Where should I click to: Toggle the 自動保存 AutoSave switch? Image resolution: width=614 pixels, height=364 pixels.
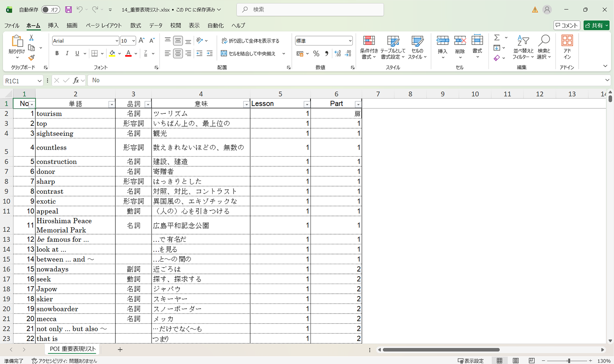coord(51,10)
